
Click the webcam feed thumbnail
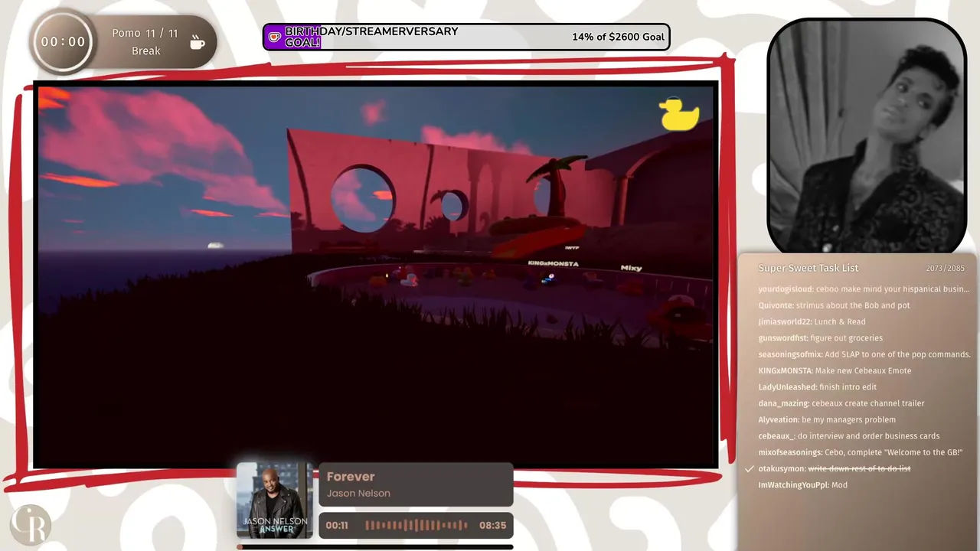867,135
